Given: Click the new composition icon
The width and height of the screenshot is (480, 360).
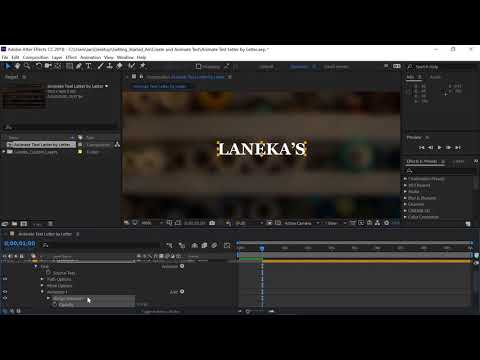Looking at the screenshot, I should coord(24,224).
